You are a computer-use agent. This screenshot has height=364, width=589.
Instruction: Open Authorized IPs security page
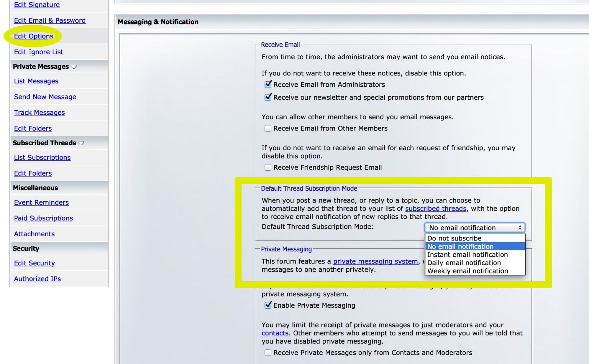click(37, 279)
